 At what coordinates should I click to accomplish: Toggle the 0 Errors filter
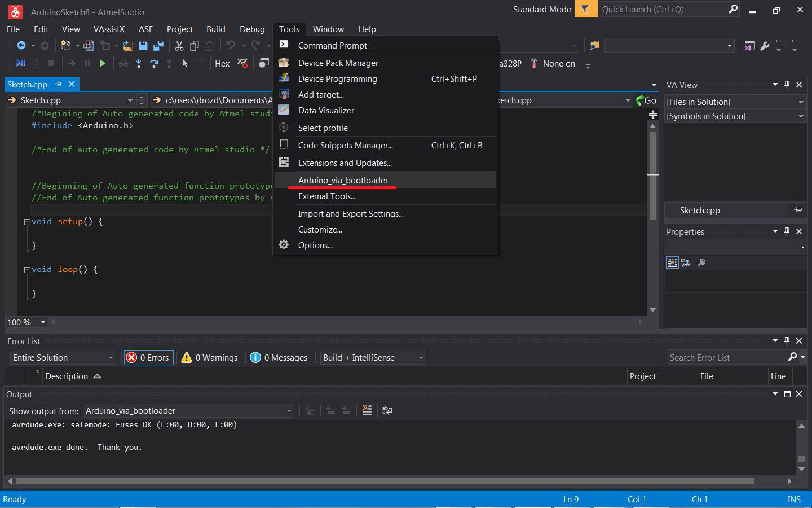tap(148, 357)
